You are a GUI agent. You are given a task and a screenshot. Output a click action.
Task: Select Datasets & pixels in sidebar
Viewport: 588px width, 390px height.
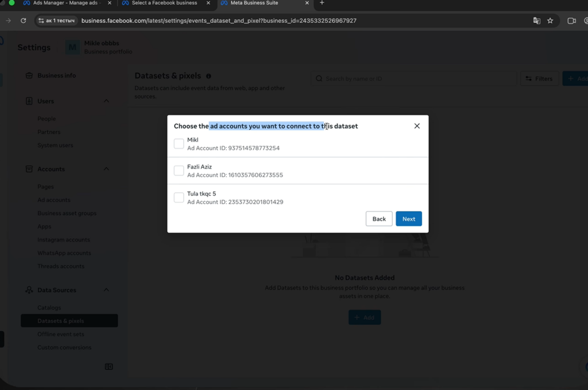tap(69, 321)
